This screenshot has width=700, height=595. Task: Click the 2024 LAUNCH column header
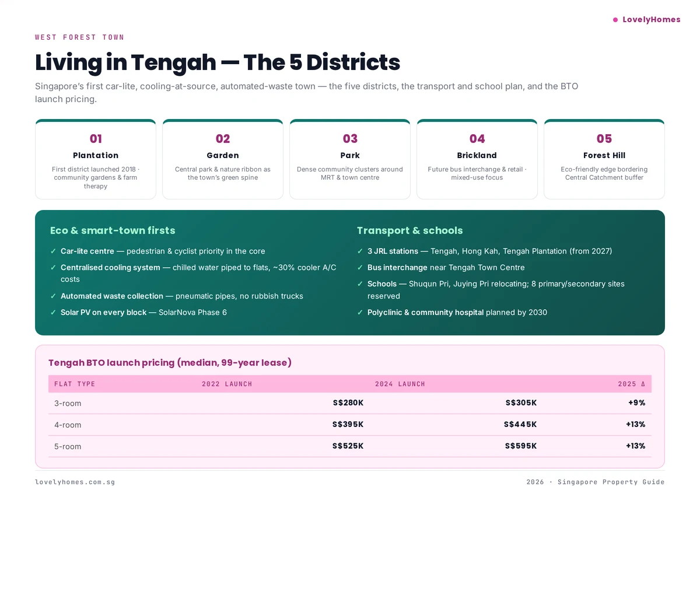point(400,384)
